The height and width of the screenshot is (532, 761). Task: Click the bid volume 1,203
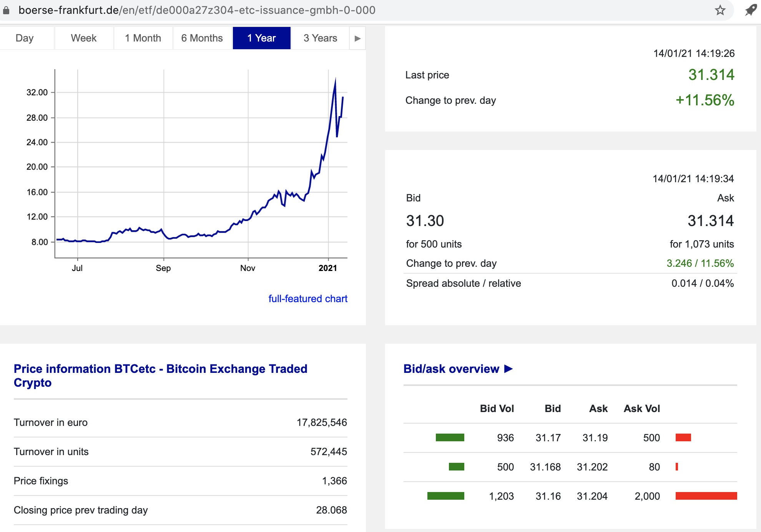coord(501,496)
